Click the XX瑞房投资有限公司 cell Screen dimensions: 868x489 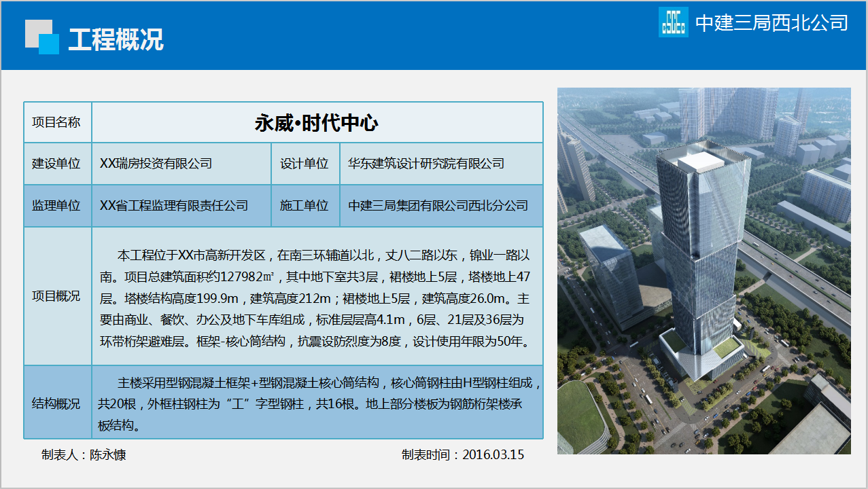click(181, 164)
